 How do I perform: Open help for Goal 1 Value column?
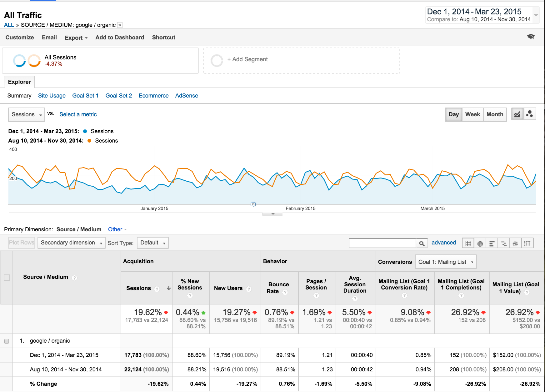point(527,292)
